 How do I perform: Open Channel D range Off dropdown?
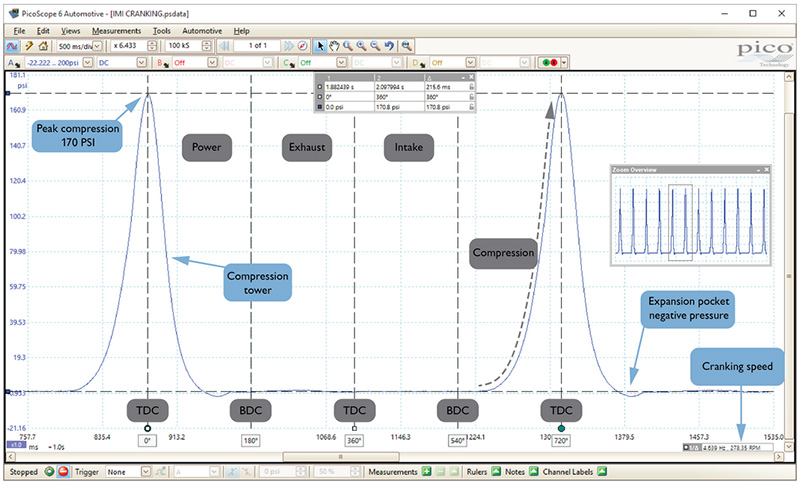tap(470, 63)
